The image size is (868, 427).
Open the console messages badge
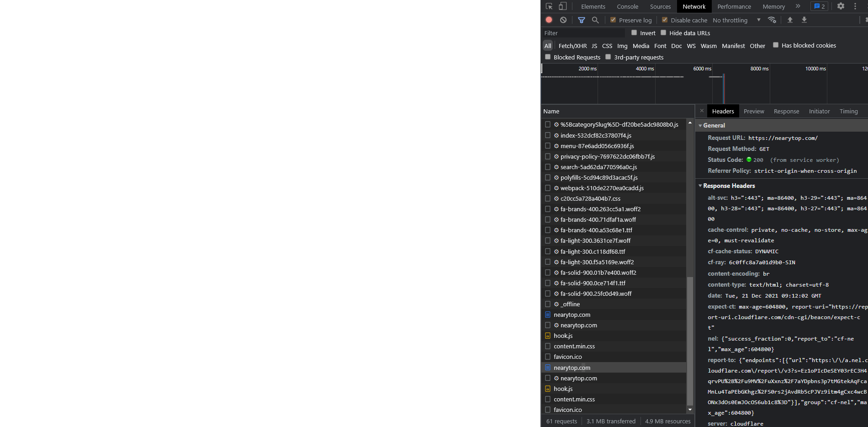820,6
